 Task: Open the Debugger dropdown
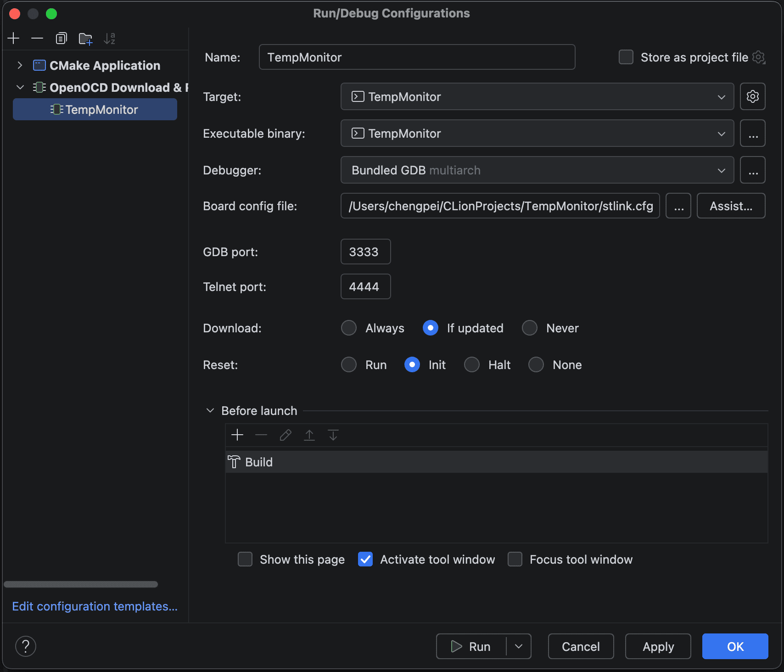click(537, 170)
